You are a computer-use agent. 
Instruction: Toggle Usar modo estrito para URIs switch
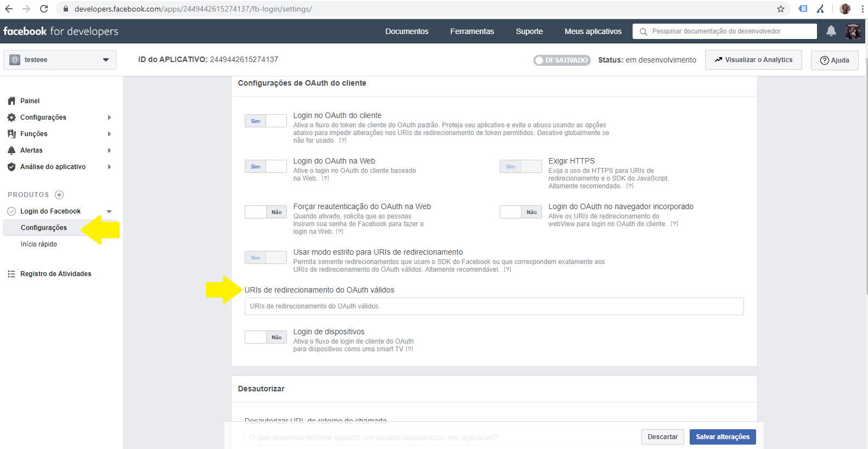266,257
